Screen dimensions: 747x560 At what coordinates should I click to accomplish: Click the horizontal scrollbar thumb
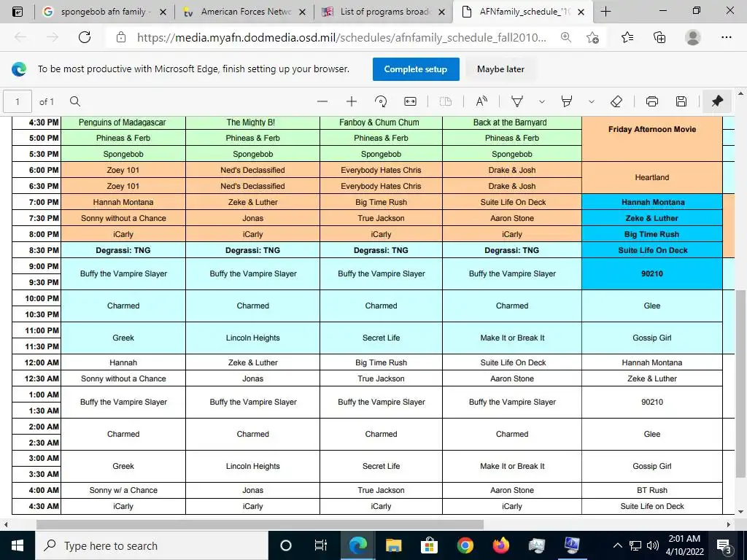(260, 524)
